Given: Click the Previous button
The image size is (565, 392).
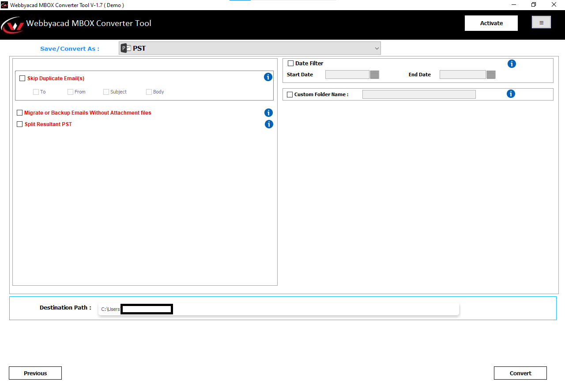Looking at the screenshot, I should coord(35,373).
